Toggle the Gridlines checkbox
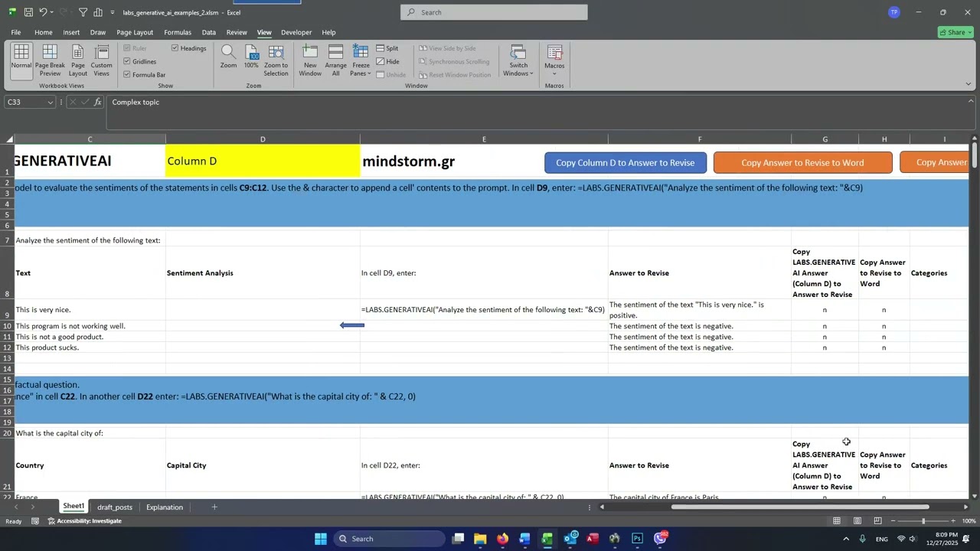The width and height of the screenshot is (980, 551). [127, 61]
